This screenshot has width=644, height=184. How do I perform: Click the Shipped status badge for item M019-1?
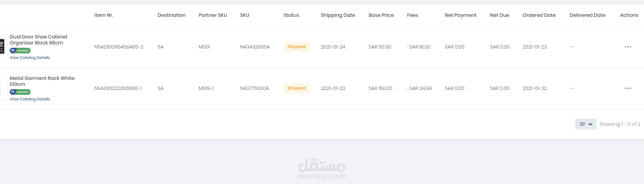(297, 88)
